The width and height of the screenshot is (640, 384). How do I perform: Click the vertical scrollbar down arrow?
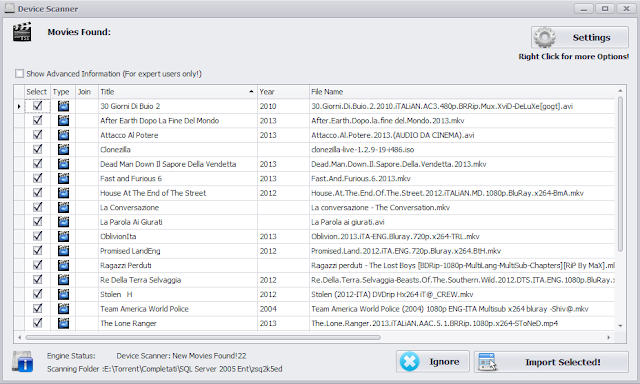pyautogui.click(x=620, y=326)
